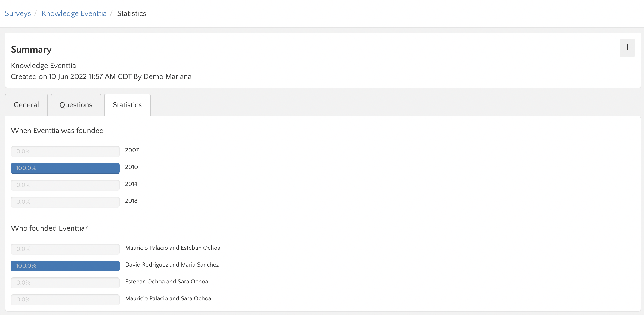The height and width of the screenshot is (315, 644).
Task: Switch to the Questions tab
Action: [x=76, y=105]
